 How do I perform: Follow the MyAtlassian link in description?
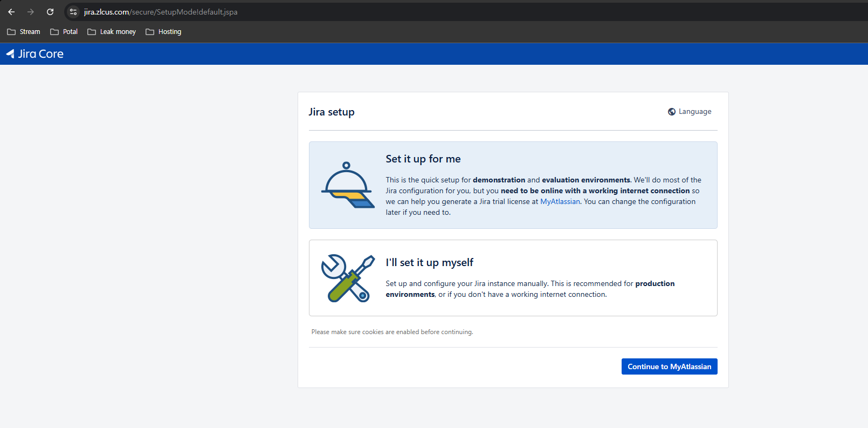(x=560, y=202)
